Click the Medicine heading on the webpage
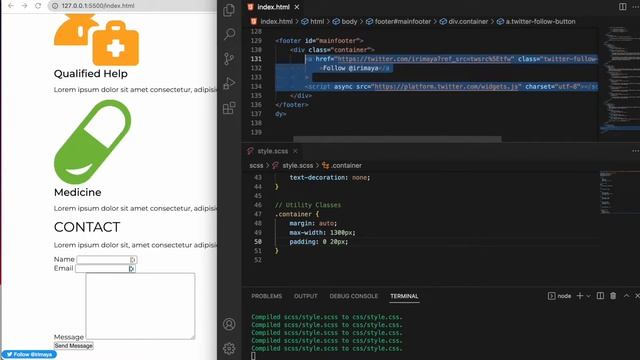640x360 pixels. [78, 192]
